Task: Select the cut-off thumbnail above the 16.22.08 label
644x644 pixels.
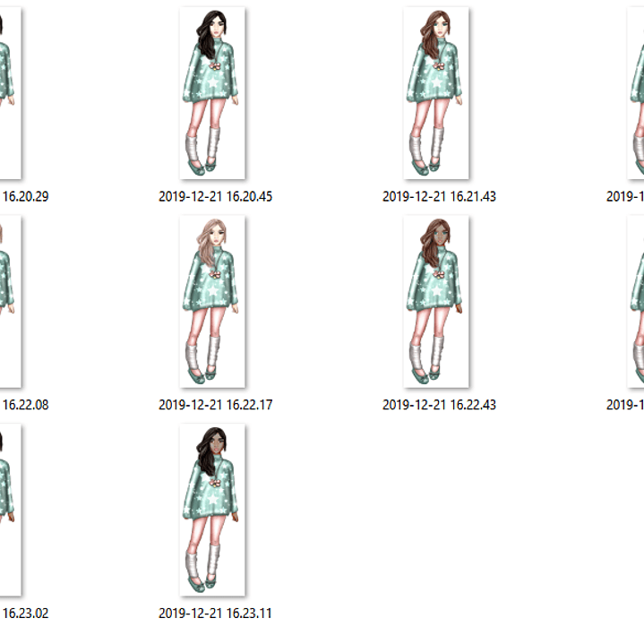Action: click(9, 302)
